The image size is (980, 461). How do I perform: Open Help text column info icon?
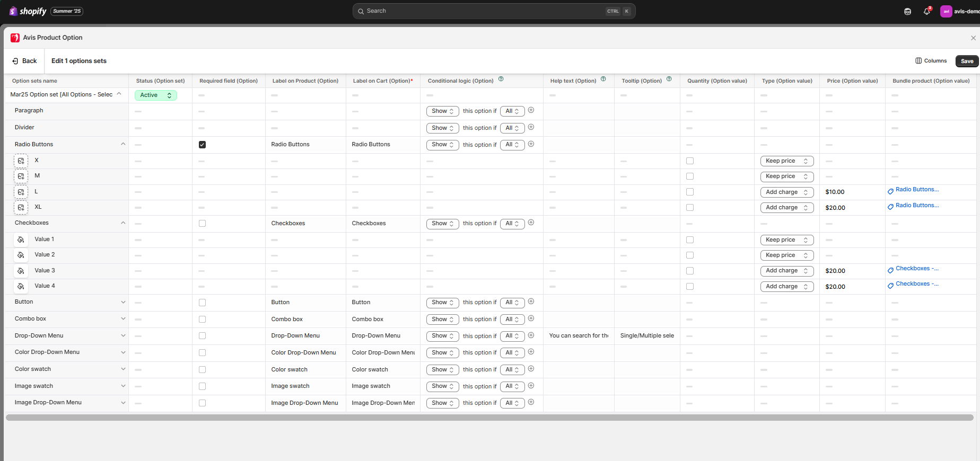coord(603,79)
